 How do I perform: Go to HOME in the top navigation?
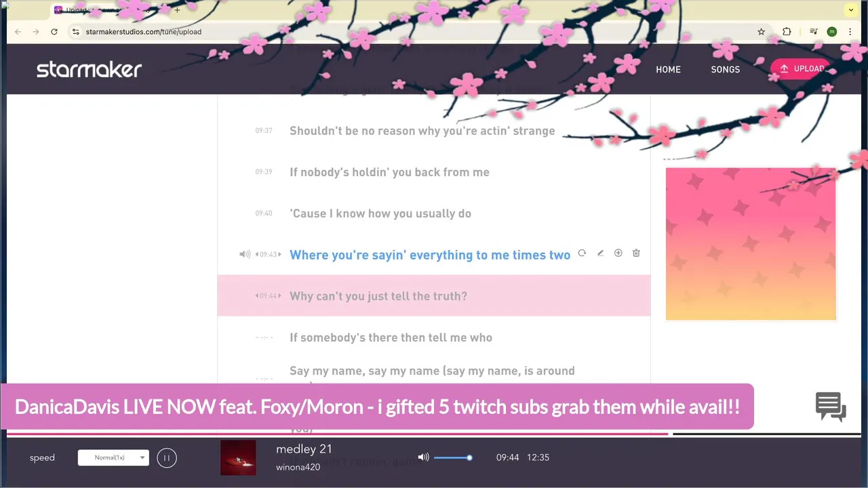[668, 69]
